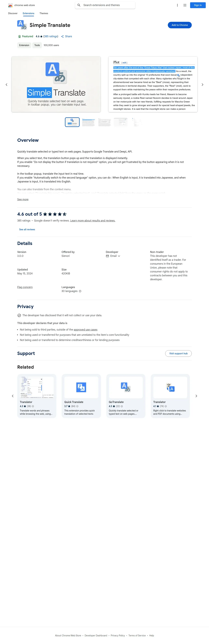Expand the developer Email dropdown chevron
Viewport: 209px width, 644px height.
pos(119,256)
